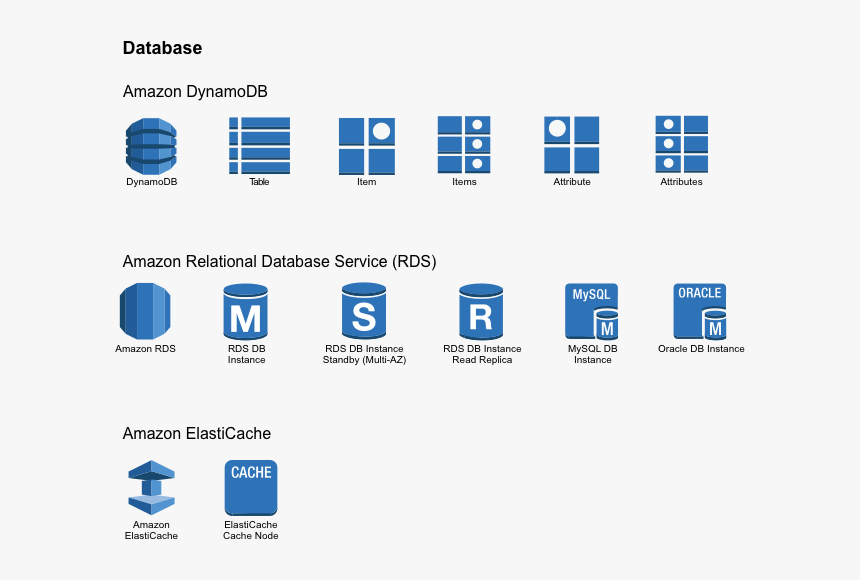The width and height of the screenshot is (860, 580).
Task: Pick the DynamoDB Items icon
Action: (x=464, y=145)
